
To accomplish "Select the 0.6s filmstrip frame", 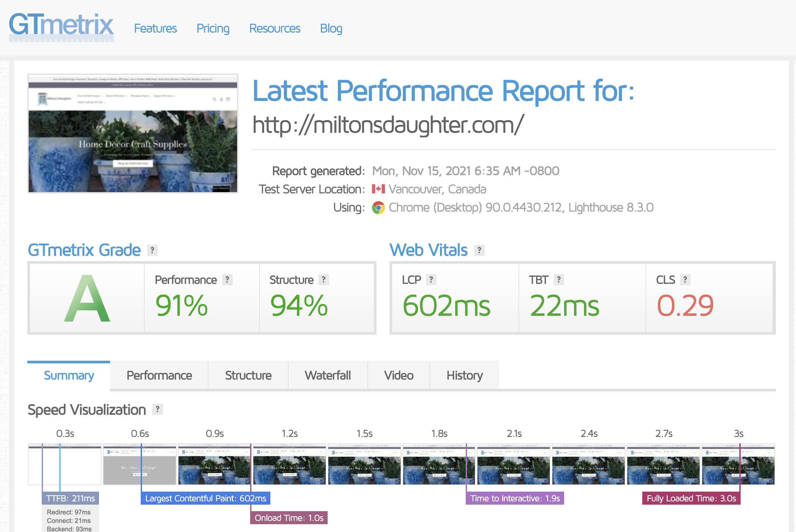I will tap(139, 464).
